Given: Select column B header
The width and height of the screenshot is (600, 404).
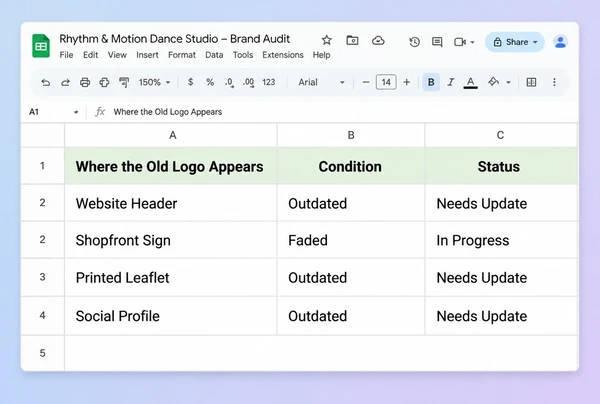Looking at the screenshot, I should point(351,135).
